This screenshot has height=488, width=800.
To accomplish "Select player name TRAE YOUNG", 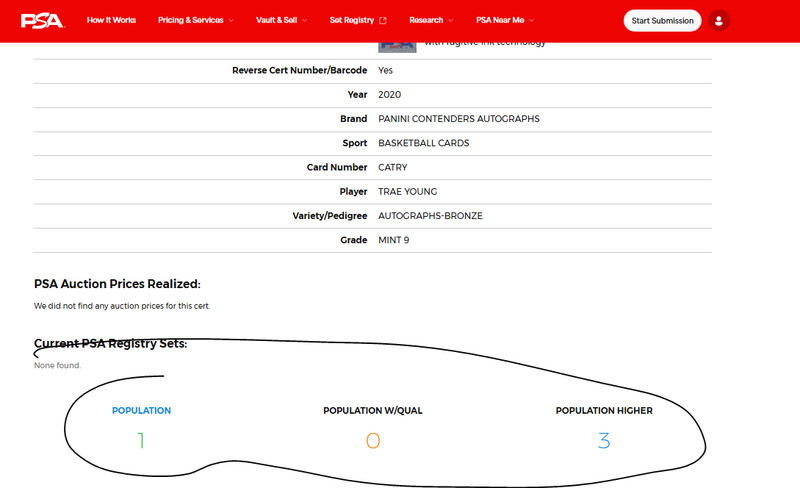I will coord(407,191).
